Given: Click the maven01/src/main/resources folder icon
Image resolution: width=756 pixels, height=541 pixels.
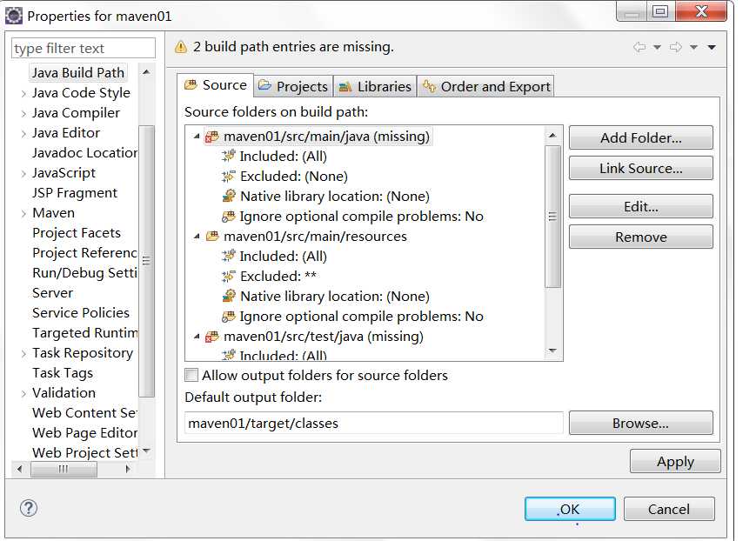Looking at the screenshot, I should 211,237.
